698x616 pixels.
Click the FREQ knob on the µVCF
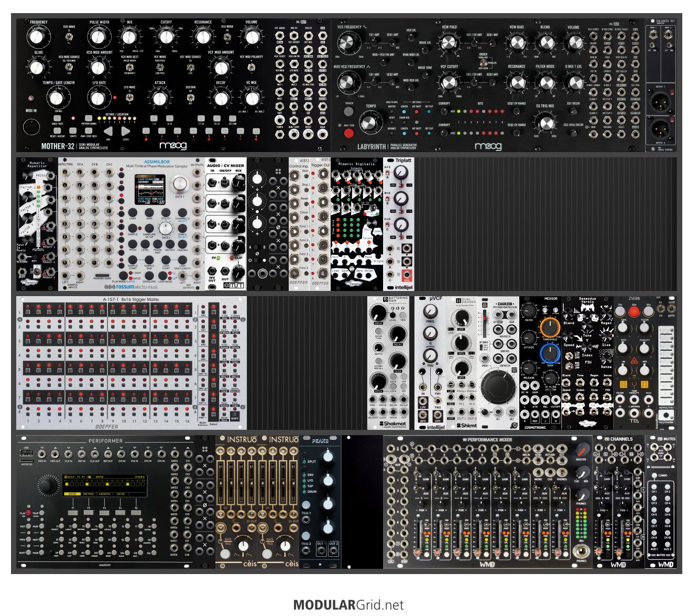pyautogui.click(x=430, y=312)
